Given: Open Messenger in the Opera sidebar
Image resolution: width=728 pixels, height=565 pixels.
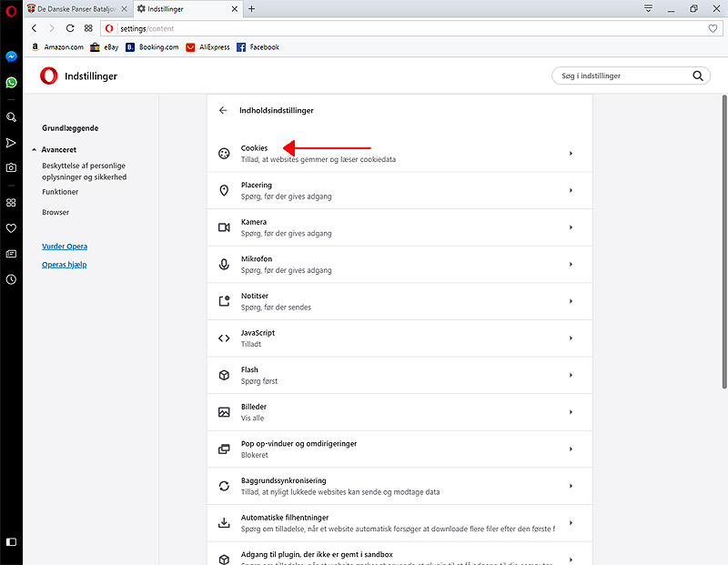Looking at the screenshot, I should [x=11, y=56].
